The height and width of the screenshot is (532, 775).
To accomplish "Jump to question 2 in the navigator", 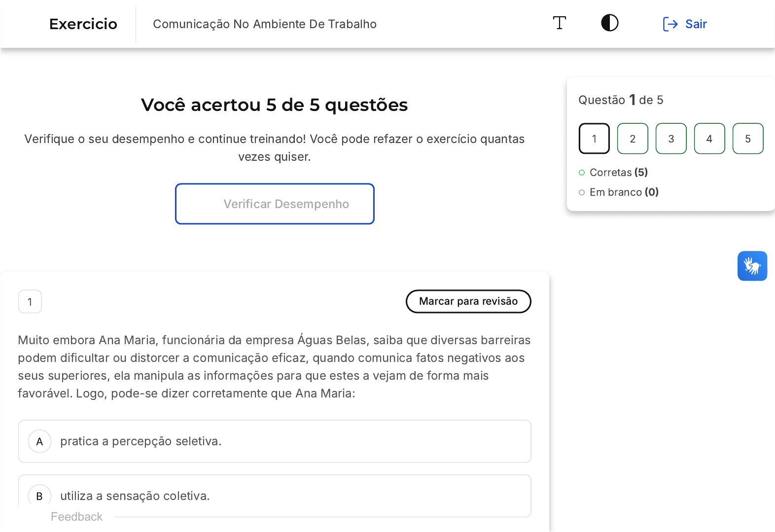I will click(x=633, y=139).
